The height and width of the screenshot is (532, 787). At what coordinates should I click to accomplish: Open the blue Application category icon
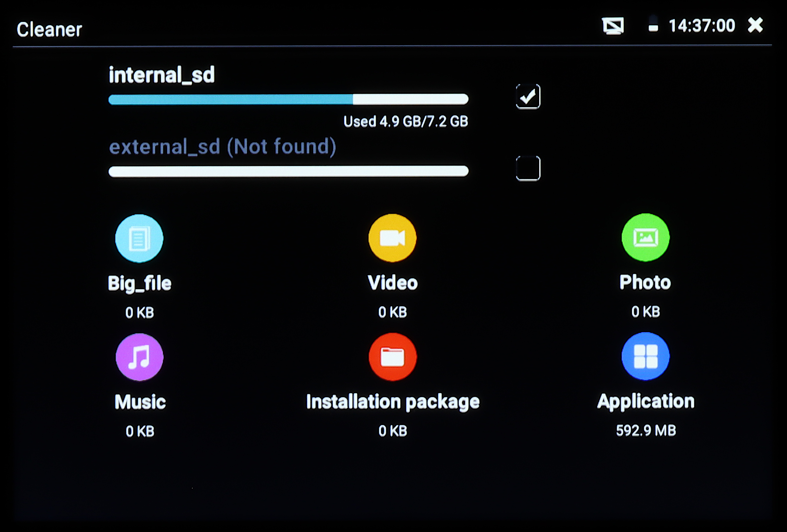pos(645,356)
